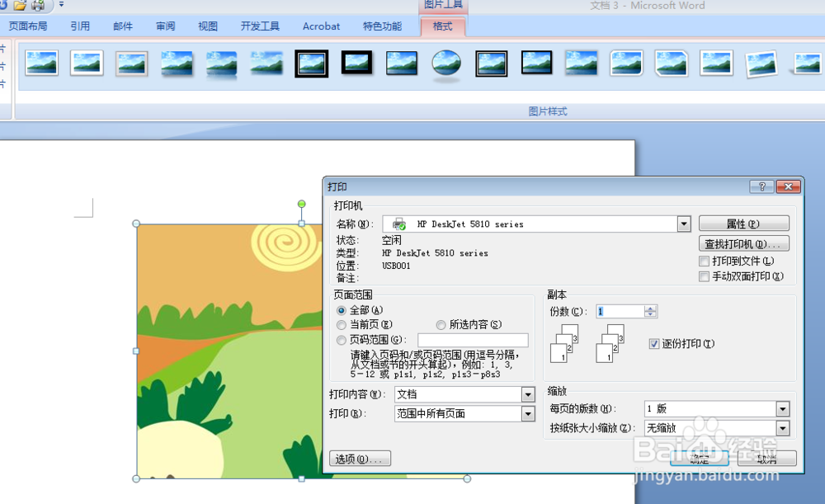Click the 属性 button
825x504 pixels.
743,224
